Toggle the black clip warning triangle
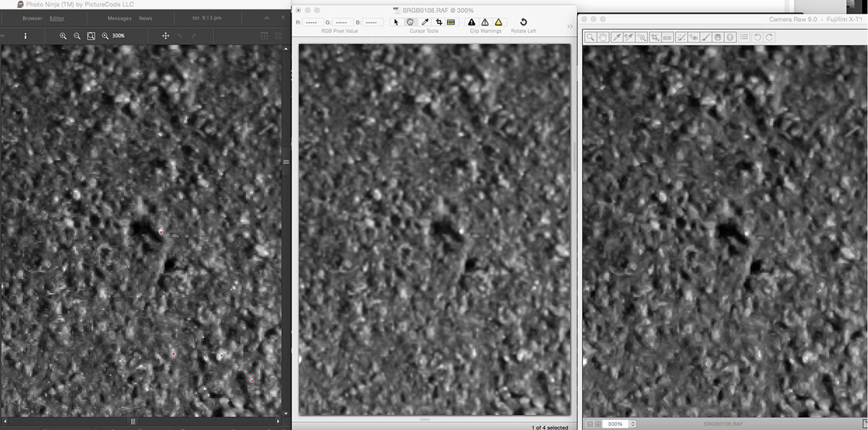This screenshot has width=868, height=430. 472,22
